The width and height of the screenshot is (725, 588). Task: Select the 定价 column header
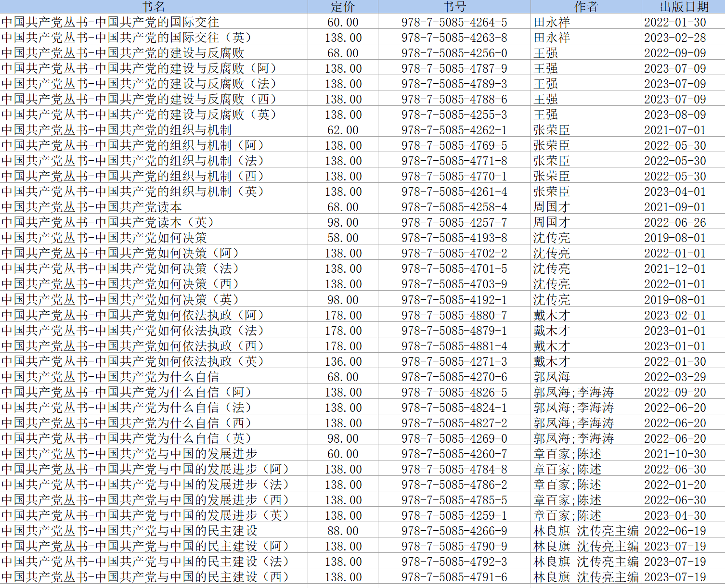coord(343,7)
